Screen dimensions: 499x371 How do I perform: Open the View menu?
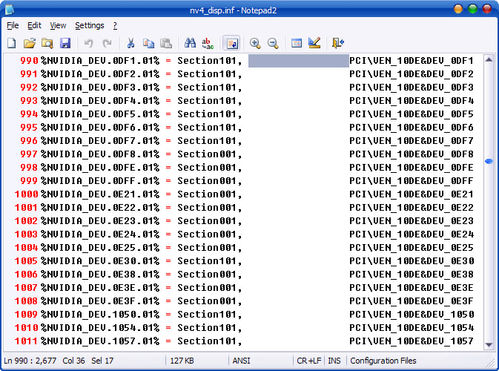[58, 26]
